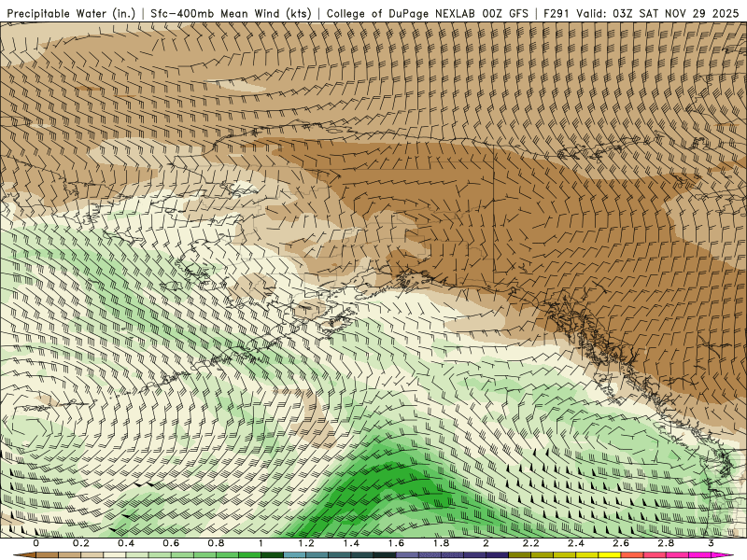Click the '2.6' label on the color scale
Screen dimensions: 747x560
tap(621, 543)
